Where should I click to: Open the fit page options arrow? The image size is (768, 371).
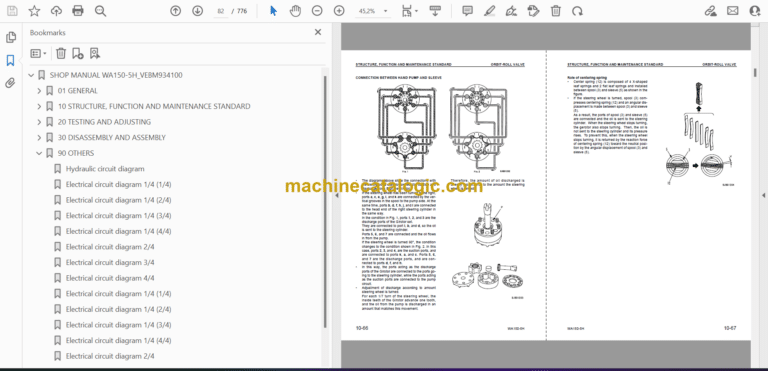[x=417, y=11]
